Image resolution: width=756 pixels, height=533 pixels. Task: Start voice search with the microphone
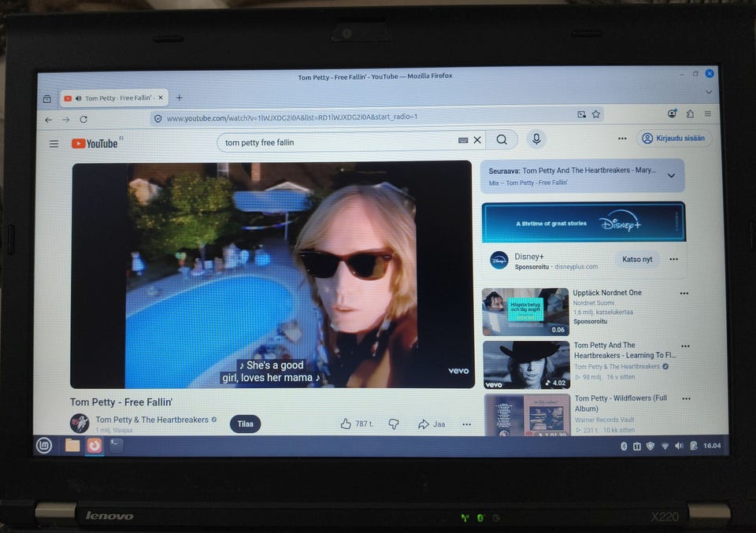[536, 139]
